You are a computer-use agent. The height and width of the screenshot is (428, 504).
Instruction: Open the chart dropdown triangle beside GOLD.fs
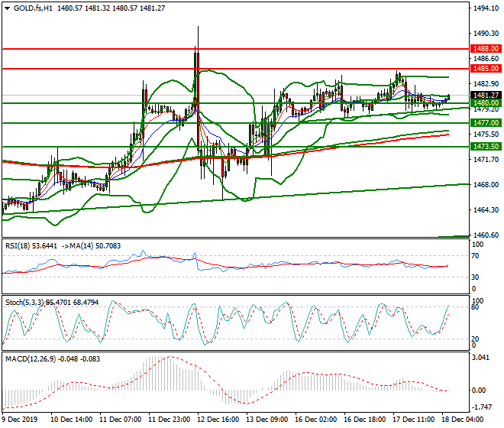click(8, 8)
